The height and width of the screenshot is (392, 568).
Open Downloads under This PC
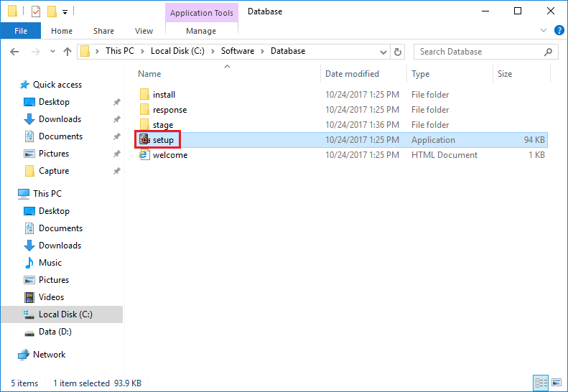60,246
